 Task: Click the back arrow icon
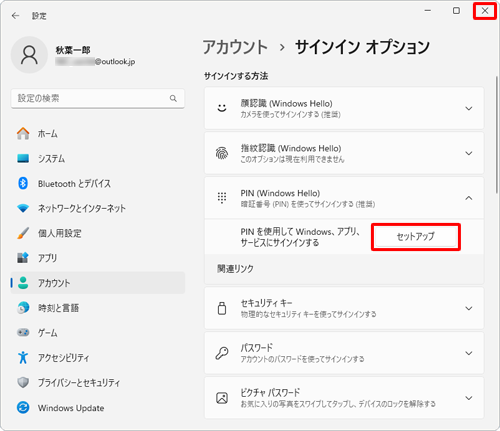tap(15, 16)
